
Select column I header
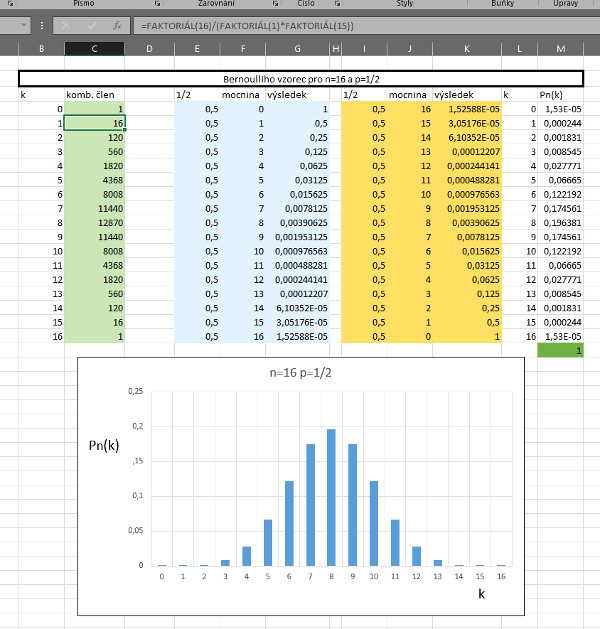(x=364, y=49)
